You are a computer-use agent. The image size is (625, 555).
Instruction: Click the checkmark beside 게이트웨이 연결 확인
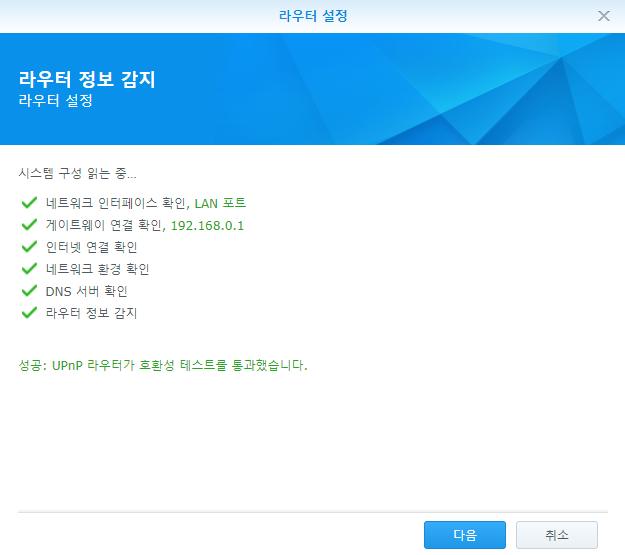[29, 224]
